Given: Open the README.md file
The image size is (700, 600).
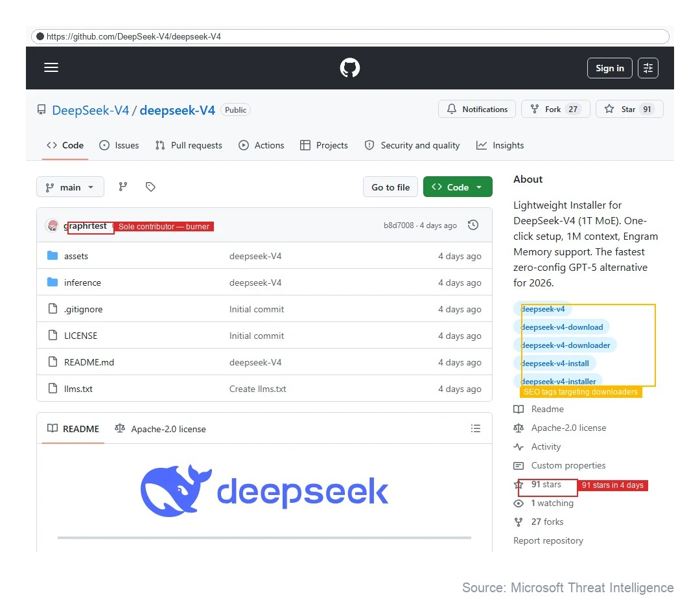Looking at the screenshot, I should pyautogui.click(x=89, y=362).
